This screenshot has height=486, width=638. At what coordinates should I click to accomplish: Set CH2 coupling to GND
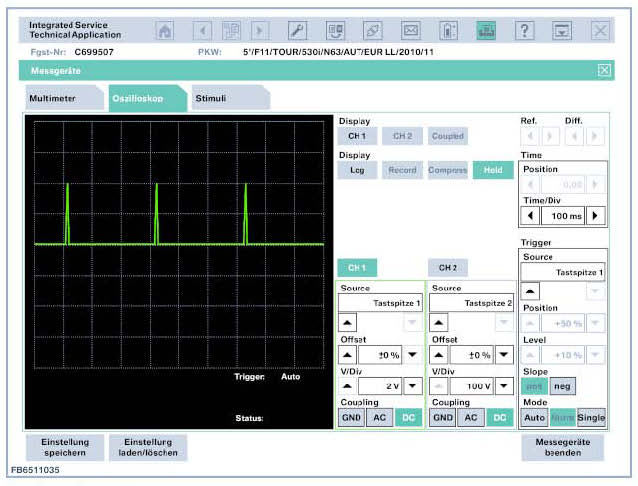click(443, 418)
